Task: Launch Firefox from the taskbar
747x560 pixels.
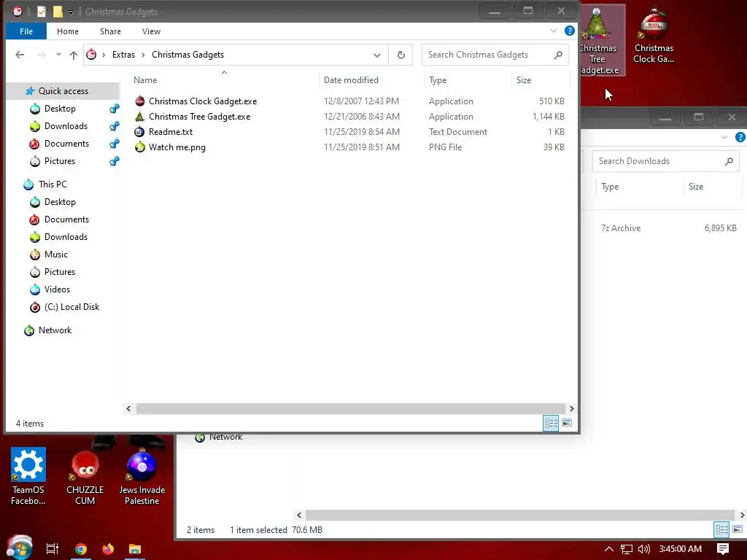Action: coord(108,549)
